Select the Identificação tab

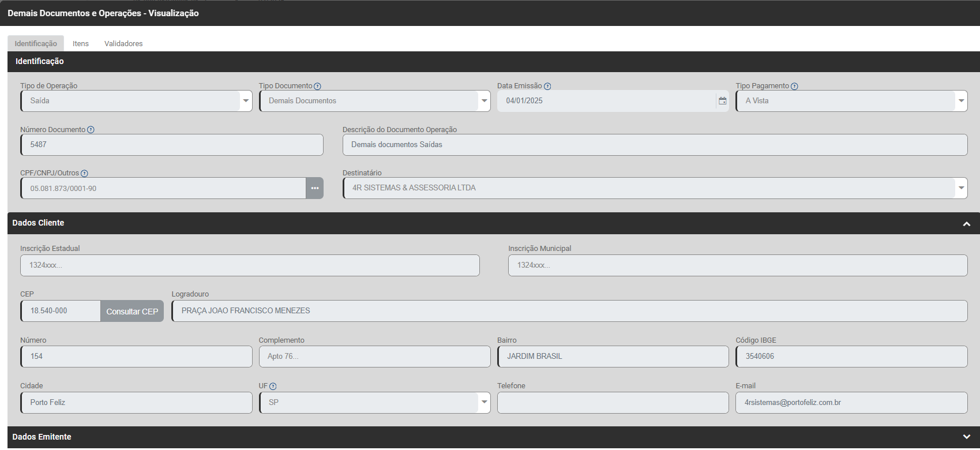[36, 44]
